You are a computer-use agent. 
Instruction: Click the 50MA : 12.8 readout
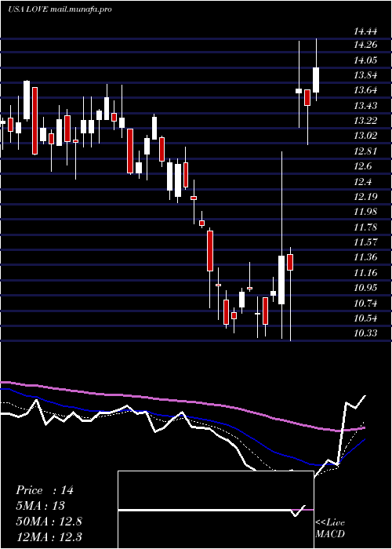coord(49,521)
